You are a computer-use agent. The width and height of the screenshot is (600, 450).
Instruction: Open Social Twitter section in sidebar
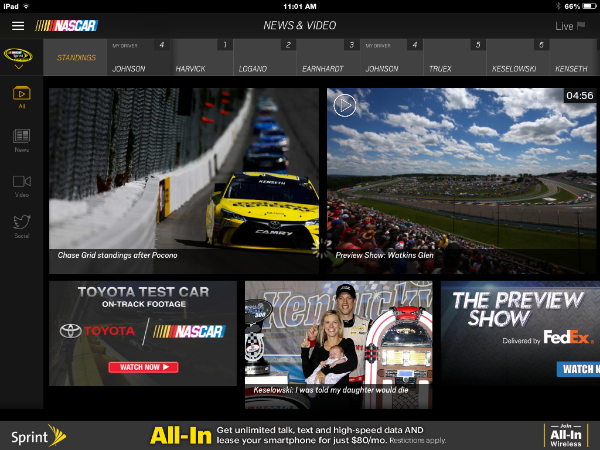pos(22,227)
